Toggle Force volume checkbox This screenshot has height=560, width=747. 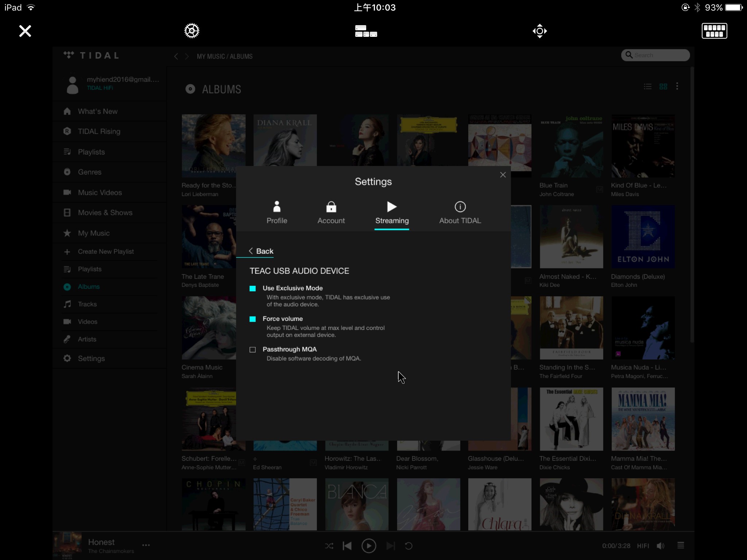click(x=252, y=319)
